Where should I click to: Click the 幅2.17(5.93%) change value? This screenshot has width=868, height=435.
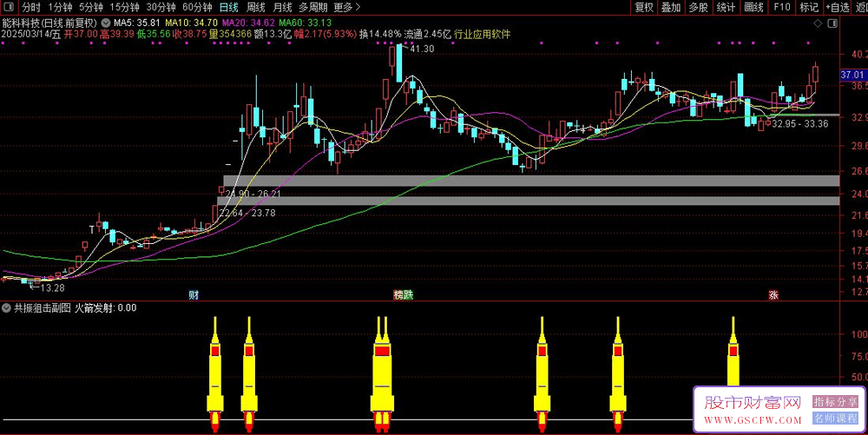[325, 35]
